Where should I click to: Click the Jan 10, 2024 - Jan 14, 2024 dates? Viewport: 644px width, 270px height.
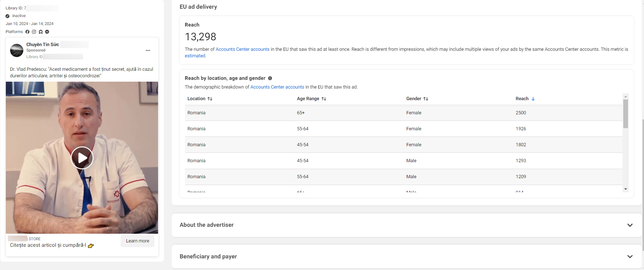(x=29, y=24)
